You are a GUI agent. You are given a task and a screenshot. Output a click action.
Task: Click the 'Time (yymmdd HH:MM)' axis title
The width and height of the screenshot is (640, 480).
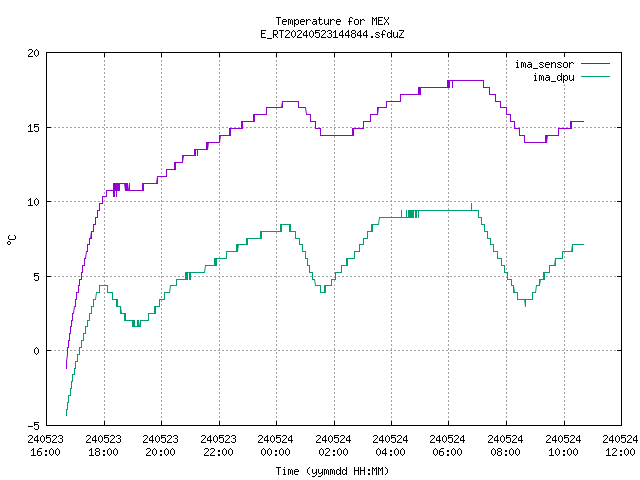pos(332,471)
